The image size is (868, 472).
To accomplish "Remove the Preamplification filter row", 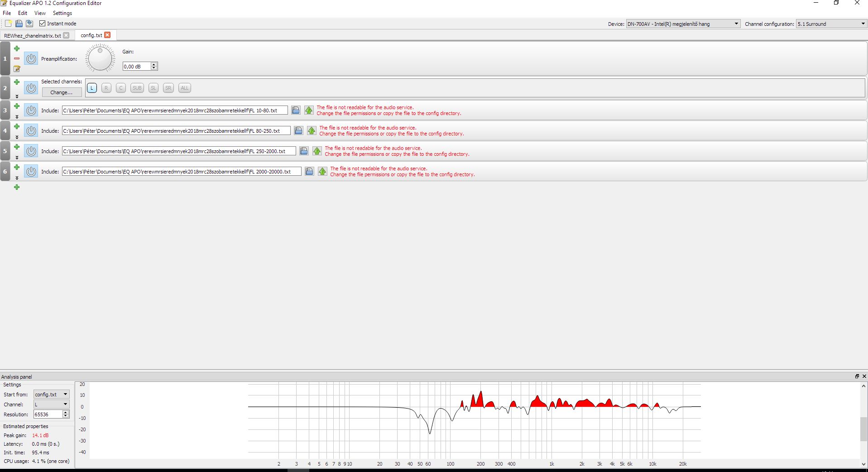I will point(17,58).
